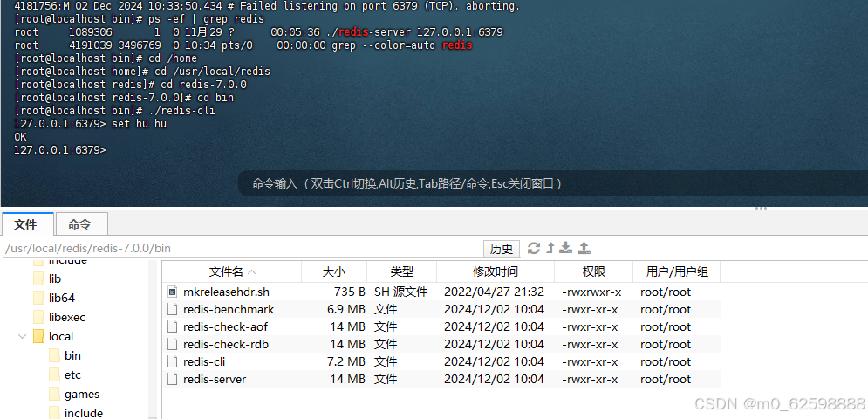Image resolution: width=868 pixels, height=419 pixels.
Task: Click the libexec folder icon
Action: pyautogui.click(x=38, y=318)
